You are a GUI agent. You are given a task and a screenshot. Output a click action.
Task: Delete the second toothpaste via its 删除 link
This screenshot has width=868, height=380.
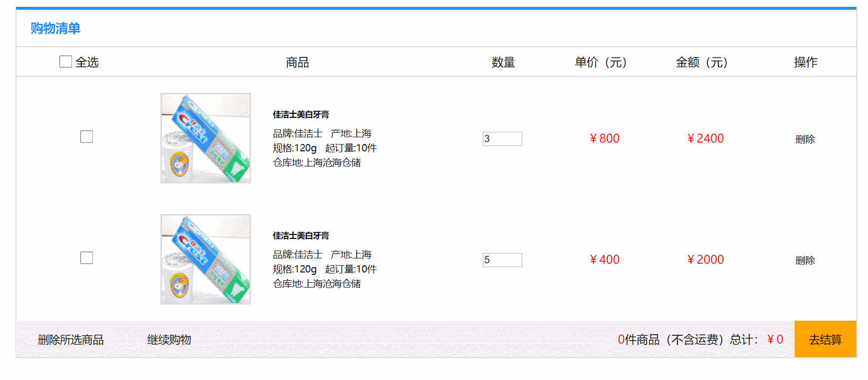(x=805, y=260)
